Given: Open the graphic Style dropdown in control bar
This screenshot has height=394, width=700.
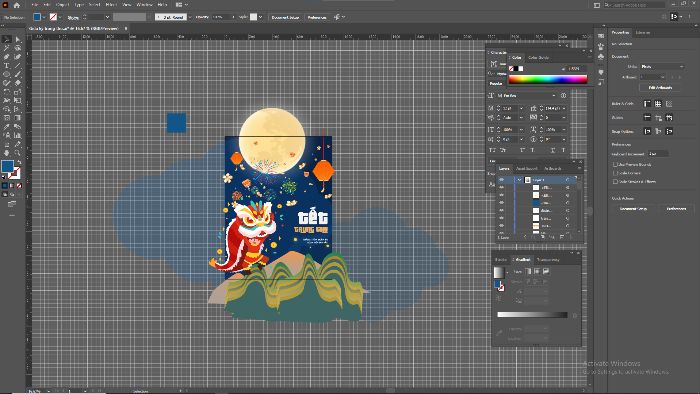Looking at the screenshot, I should click(x=260, y=17).
